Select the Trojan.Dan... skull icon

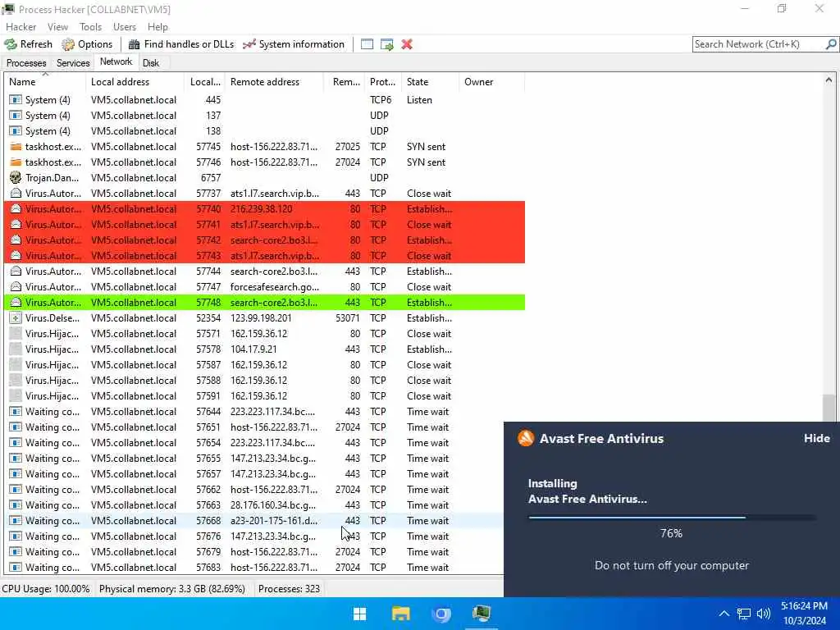pyautogui.click(x=16, y=178)
